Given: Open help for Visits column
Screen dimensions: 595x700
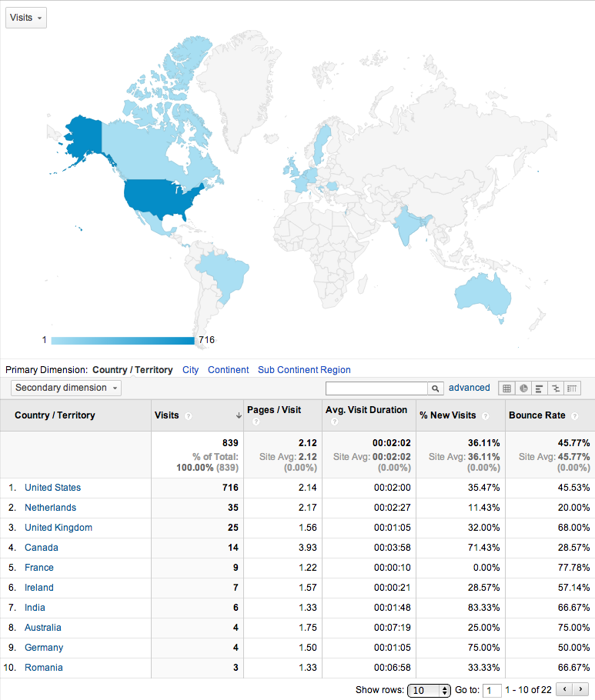Looking at the screenshot, I should point(189,416).
